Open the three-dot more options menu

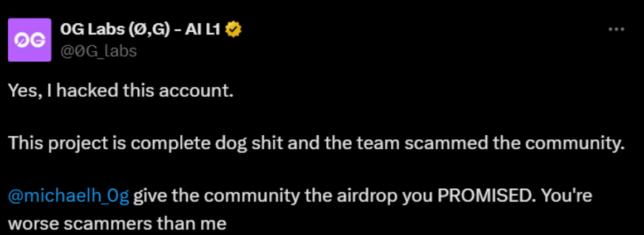[x=616, y=30]
